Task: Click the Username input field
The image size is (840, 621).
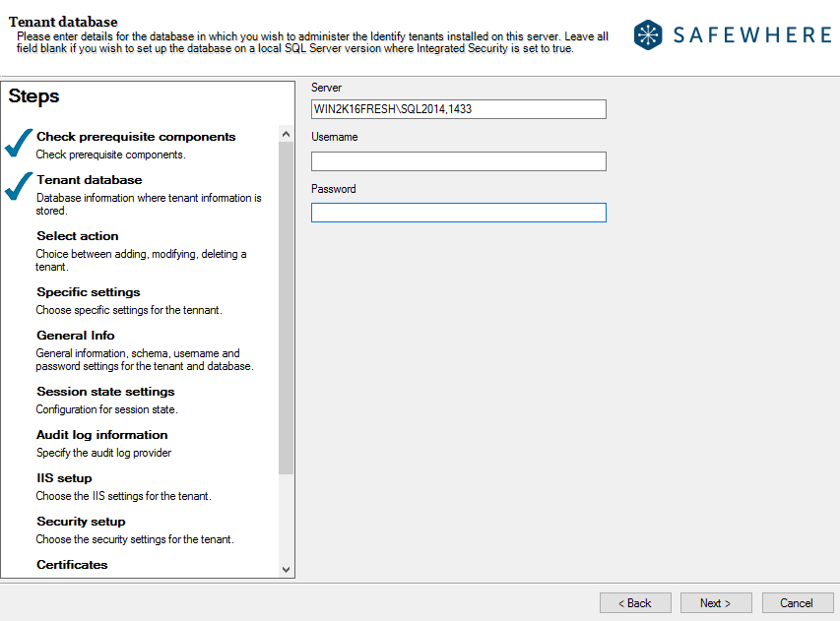Action: (x=458, y=160)
